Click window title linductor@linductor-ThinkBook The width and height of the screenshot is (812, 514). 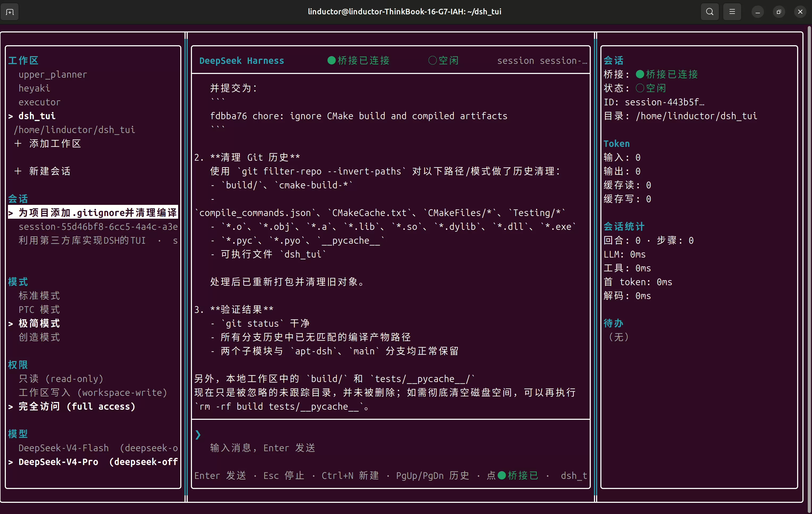(x=405, y=11)
